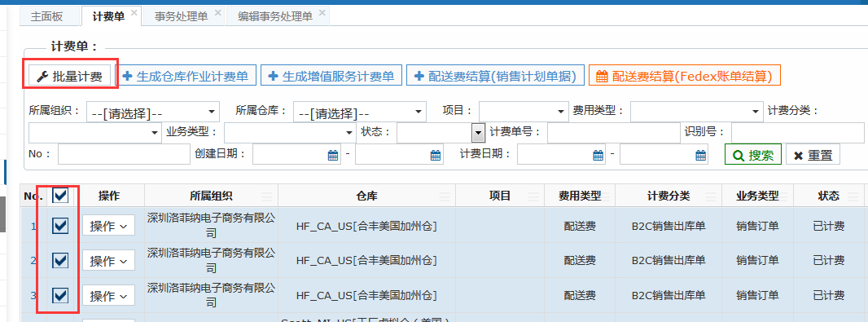Click HF_CA_US[合丰美国加州仓] in row 2
Screen dimensions: 868x322
point(366,261)
